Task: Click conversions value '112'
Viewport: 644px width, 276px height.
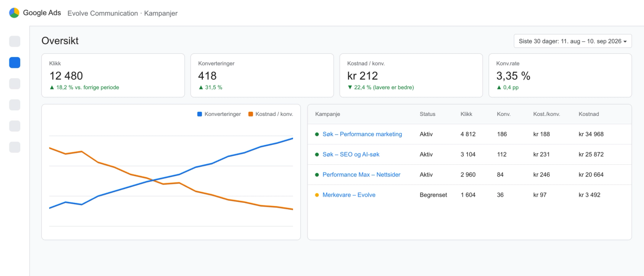Action: (502, 155)
